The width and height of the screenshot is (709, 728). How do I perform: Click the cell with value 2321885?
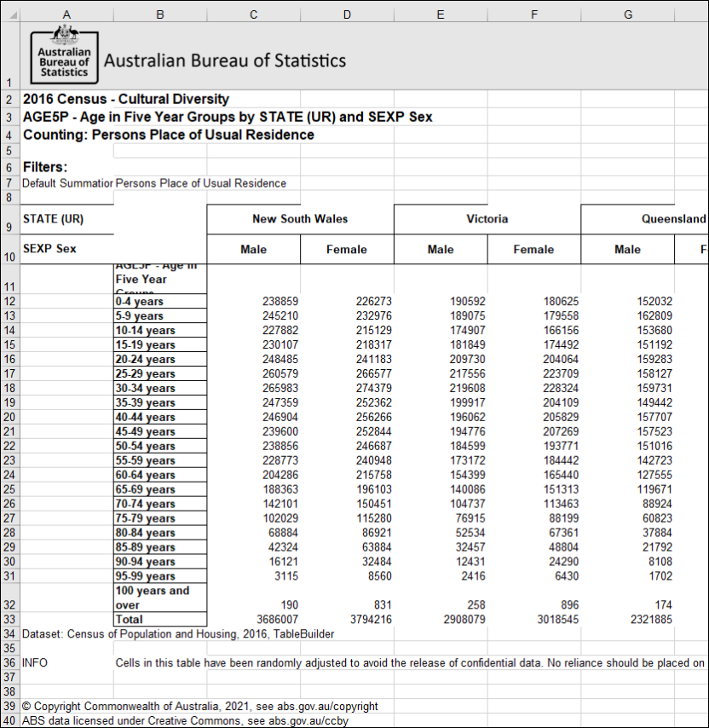coord(628,619)
